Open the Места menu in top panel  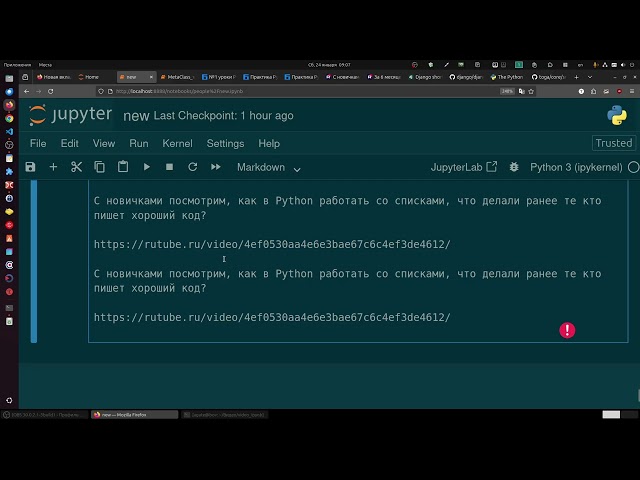[x=45, y=64]
